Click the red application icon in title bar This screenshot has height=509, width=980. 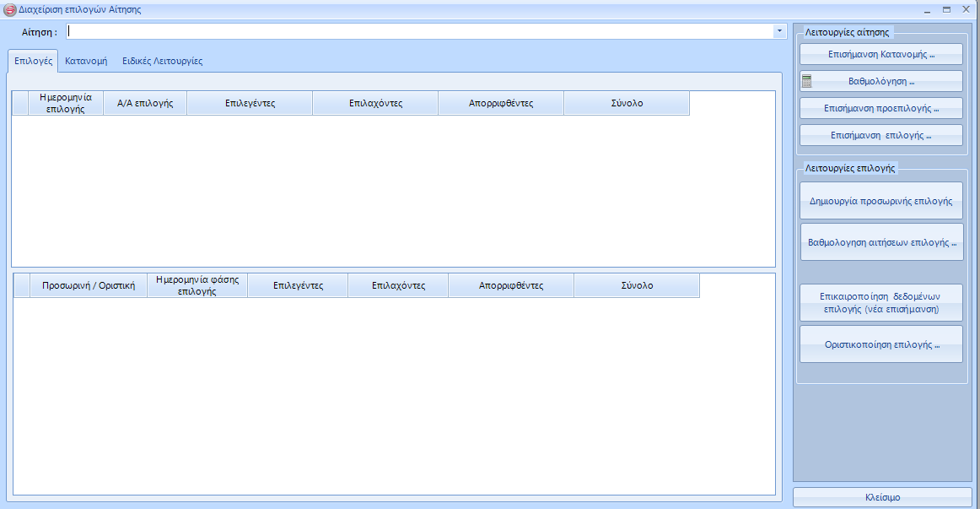10,9
